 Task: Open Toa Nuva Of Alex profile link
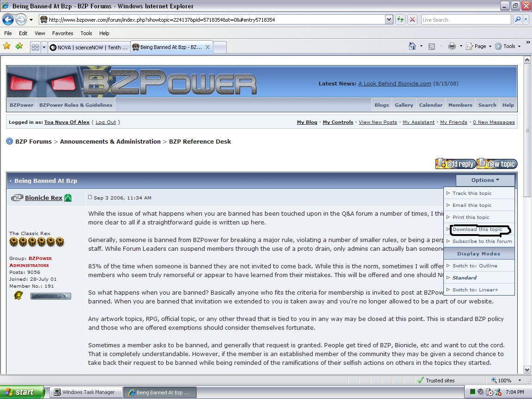(67, 122)
